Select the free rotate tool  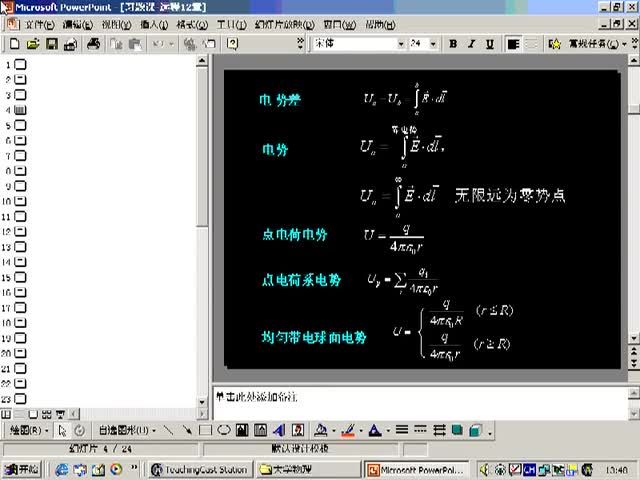pos(80,430)
